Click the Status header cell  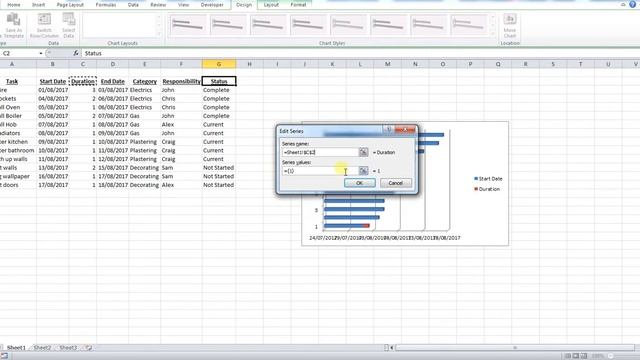219,81
